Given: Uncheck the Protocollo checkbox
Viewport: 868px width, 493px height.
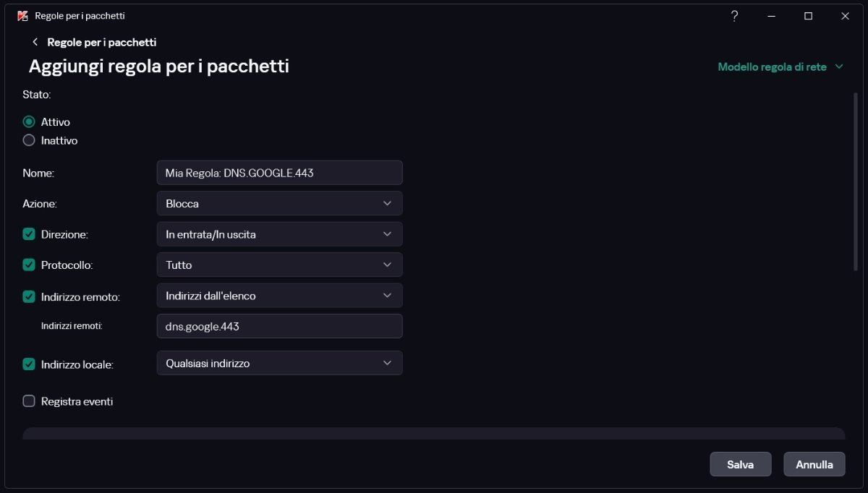Looking at the screenshot, I should point(29,265).
